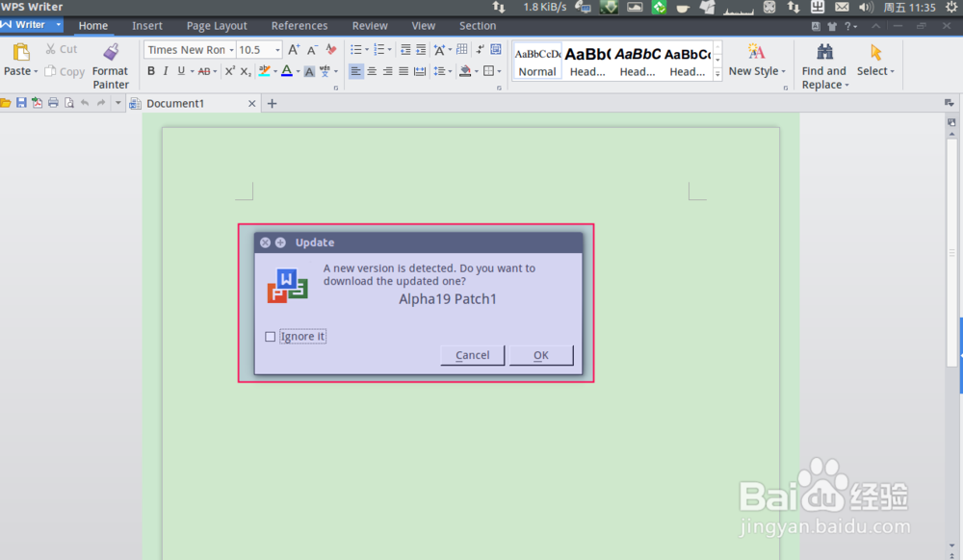The width and height of the screenshot is (963, 560).
Task: Center align the paragraph
Action: [372, 71]
